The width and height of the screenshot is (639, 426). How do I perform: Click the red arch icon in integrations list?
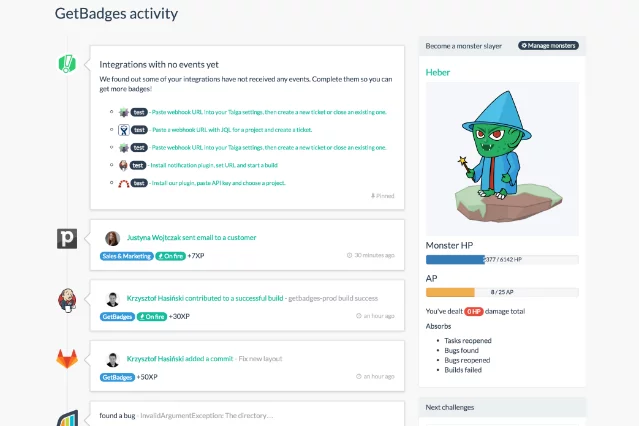click(x=123, y=183)
